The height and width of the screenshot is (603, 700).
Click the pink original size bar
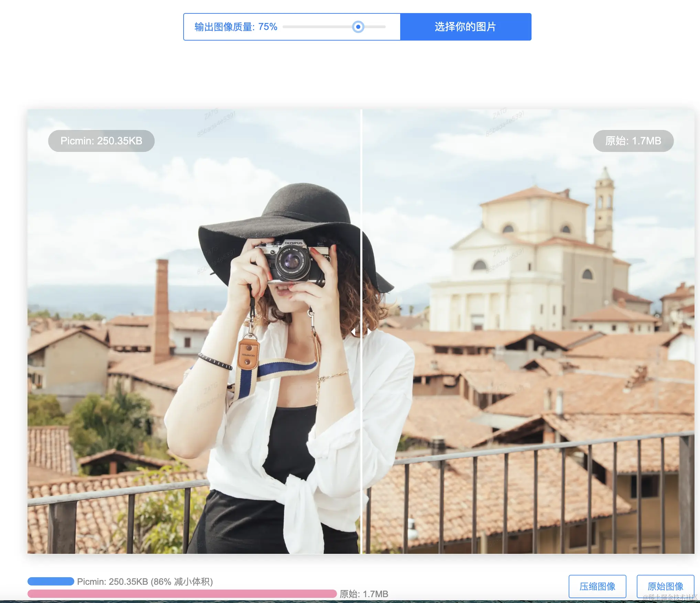[182, 594]
